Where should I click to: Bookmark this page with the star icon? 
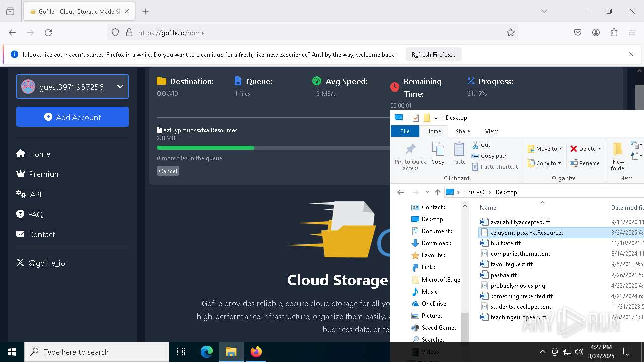(x=511, y=33)
